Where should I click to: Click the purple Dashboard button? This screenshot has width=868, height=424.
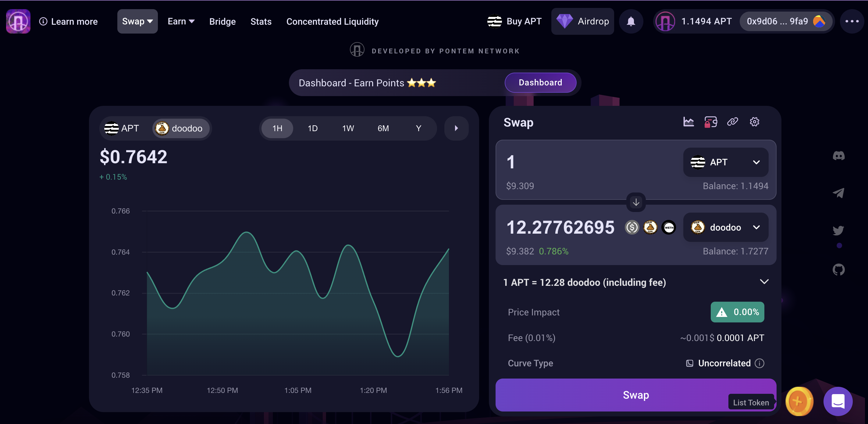pyautogui.click(x=540, y=83)
